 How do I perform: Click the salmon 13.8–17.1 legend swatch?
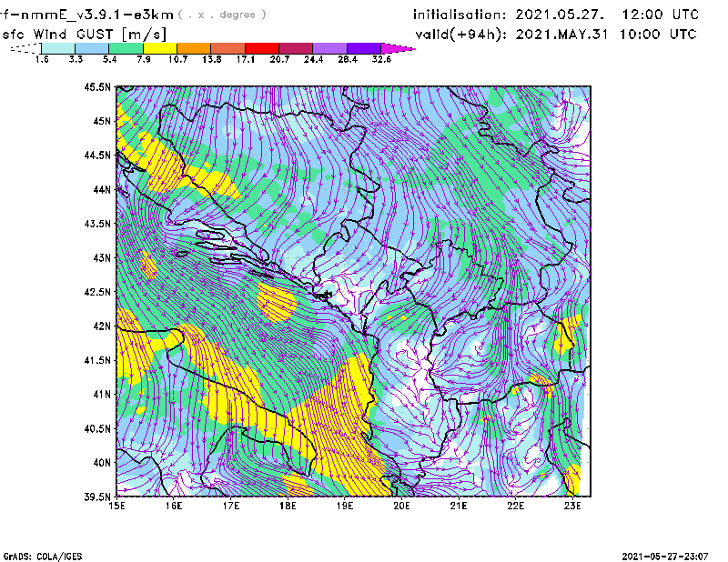point(228,48)
